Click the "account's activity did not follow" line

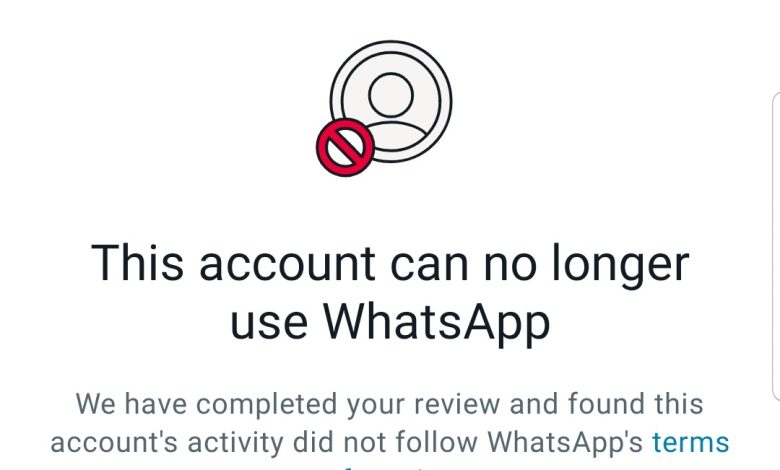264,442
